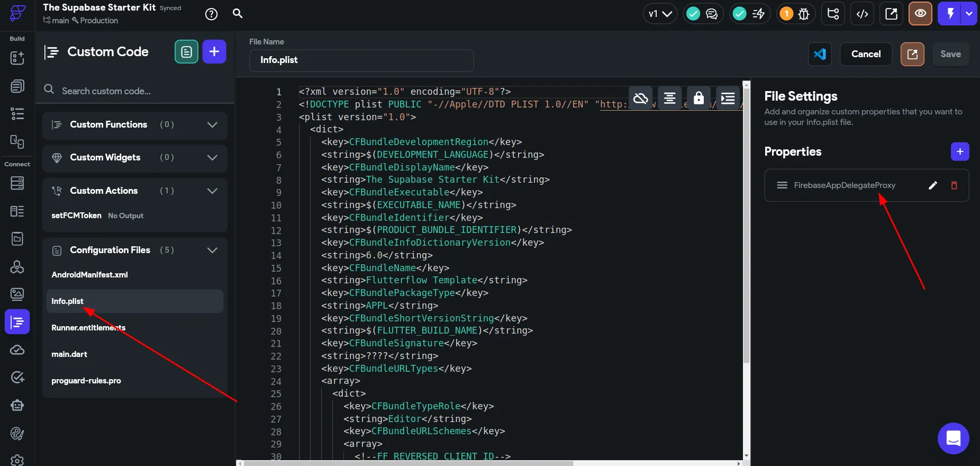Screen dimensions: 980x466
Task: Expand the Custom Functions section
Action: pyautogui.click(x=212, y=125)
